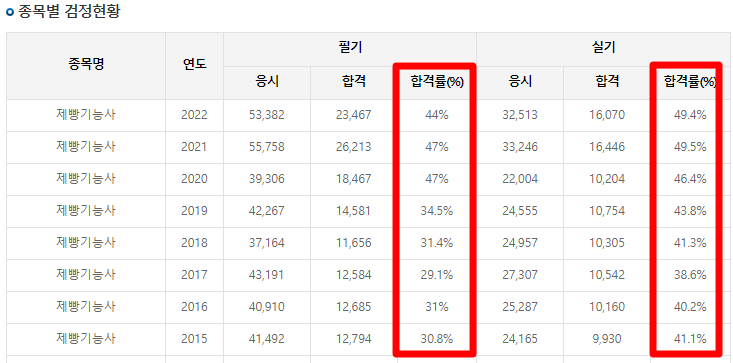Select the 41.1% pass rate cell
733x363 pixels.
point(691,339)
